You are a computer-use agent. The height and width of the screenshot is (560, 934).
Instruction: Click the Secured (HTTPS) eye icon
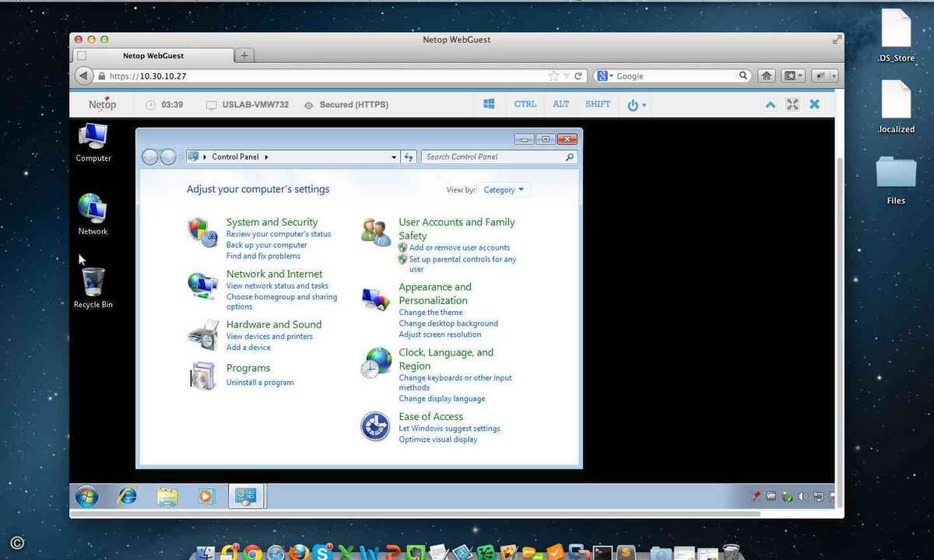tap(309, 105)
